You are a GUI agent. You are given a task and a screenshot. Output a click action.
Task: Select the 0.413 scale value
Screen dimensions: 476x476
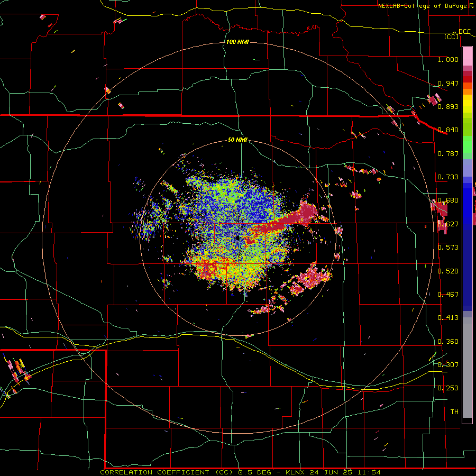448,317
